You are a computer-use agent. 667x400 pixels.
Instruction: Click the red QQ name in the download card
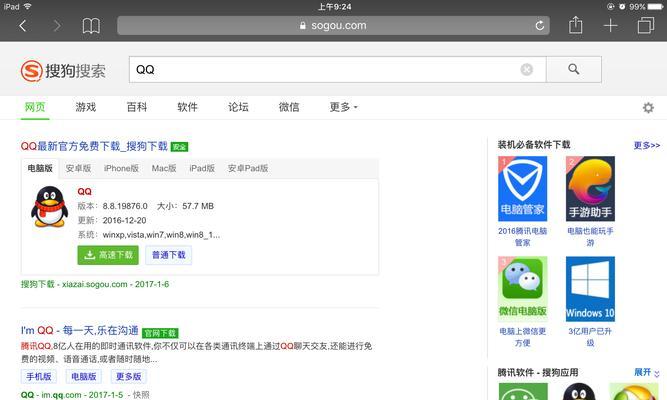tap(84, 192)
